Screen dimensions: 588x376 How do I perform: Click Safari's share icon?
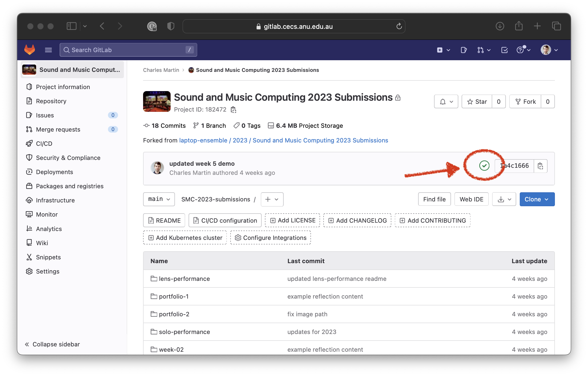coord(519,26)
